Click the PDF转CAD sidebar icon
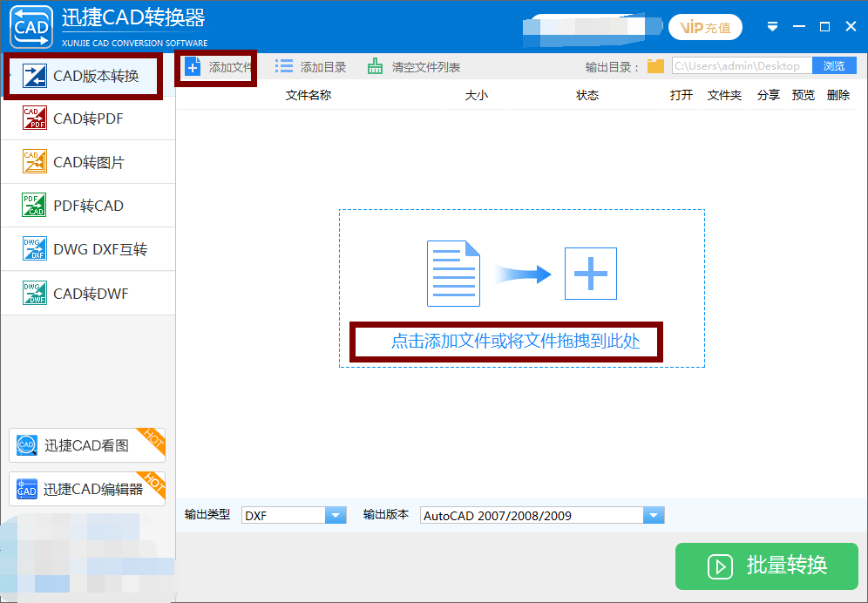868x603 pixels. point(34,206)
